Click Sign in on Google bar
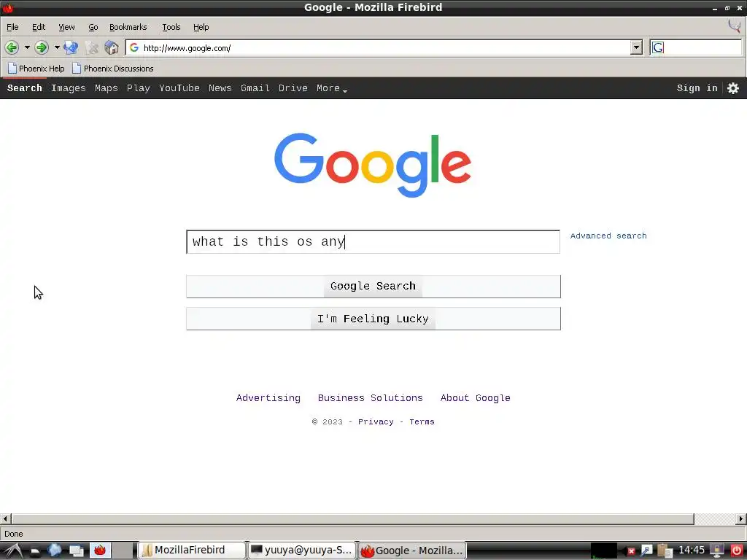Screen dimensions: 747x560 [697, 88]
